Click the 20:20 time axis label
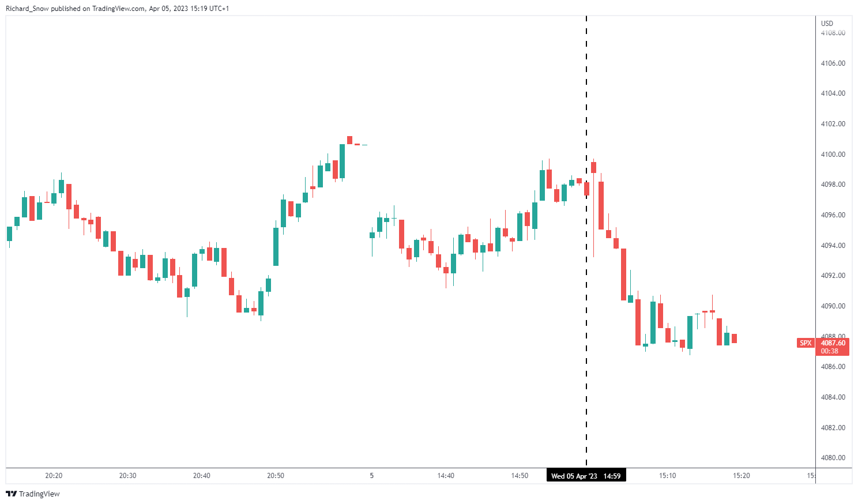Screen dimensions: 858x504 54,476
